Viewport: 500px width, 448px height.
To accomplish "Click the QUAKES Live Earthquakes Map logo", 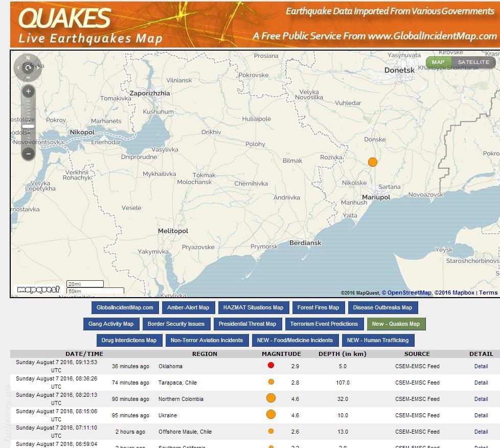I will click(90, 25).
